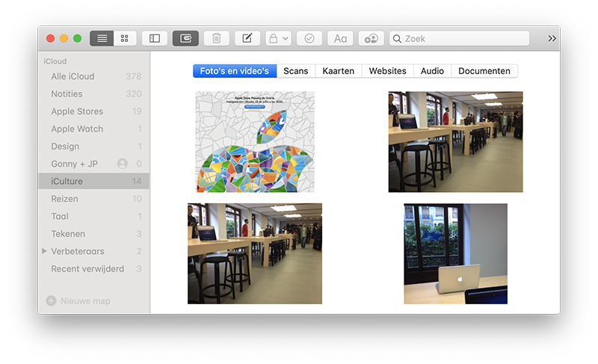Open the bottom-left store interior photo

pyautogui.click(x=255, y=253)
